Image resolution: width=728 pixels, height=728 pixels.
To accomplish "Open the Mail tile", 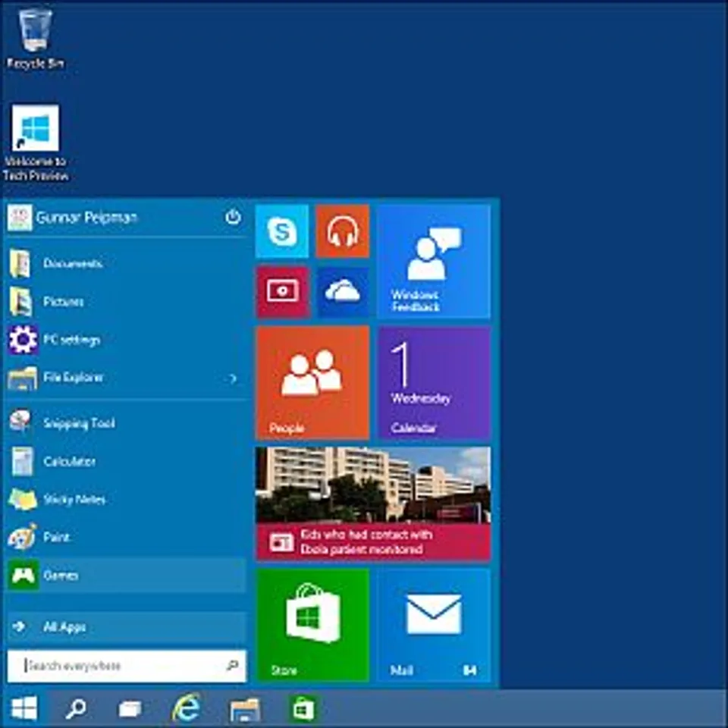I will [434, 625].
